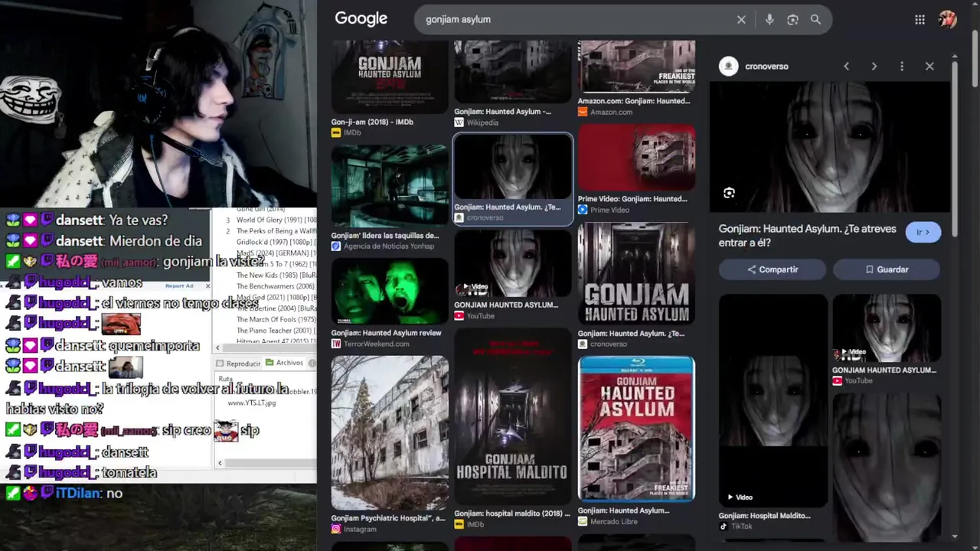Viewport: 980px width, 551px height.
Task: Click the TerrorWeekend.com favicon
Action: tap(336, 344)
